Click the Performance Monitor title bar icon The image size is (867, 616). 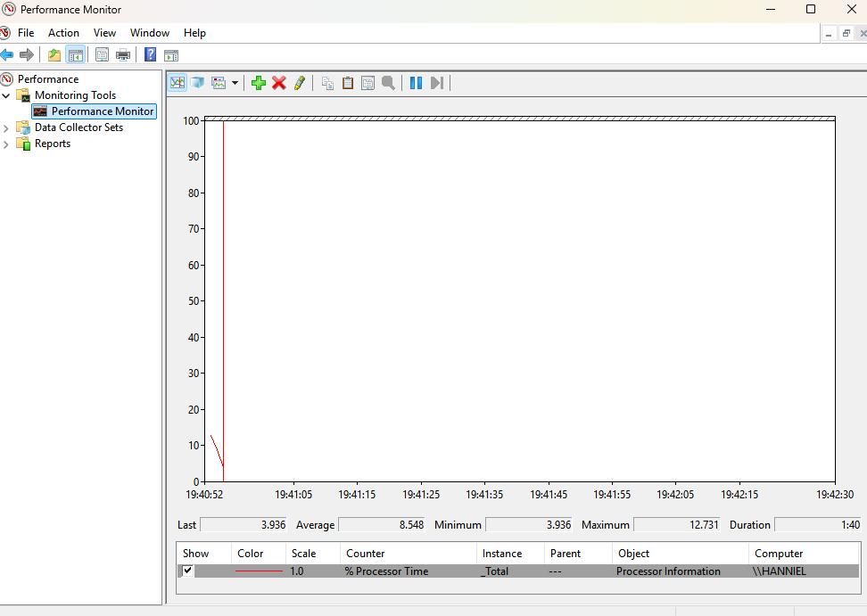pos(9,9)
